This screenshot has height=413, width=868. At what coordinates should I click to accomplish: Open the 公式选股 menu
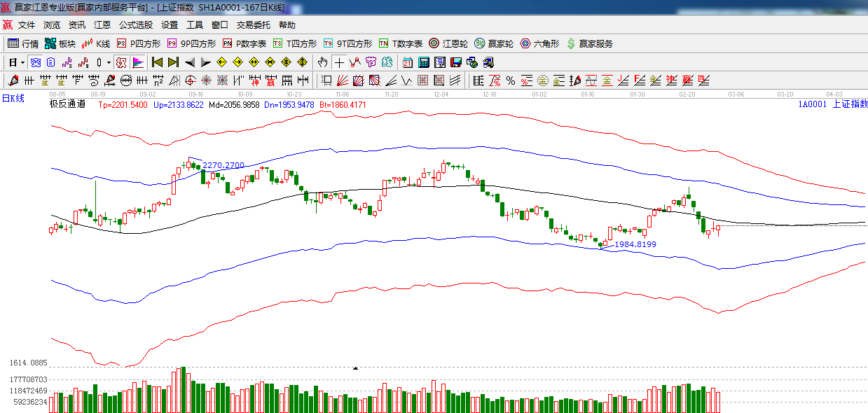pyautogui.click(x=135, y=24)
